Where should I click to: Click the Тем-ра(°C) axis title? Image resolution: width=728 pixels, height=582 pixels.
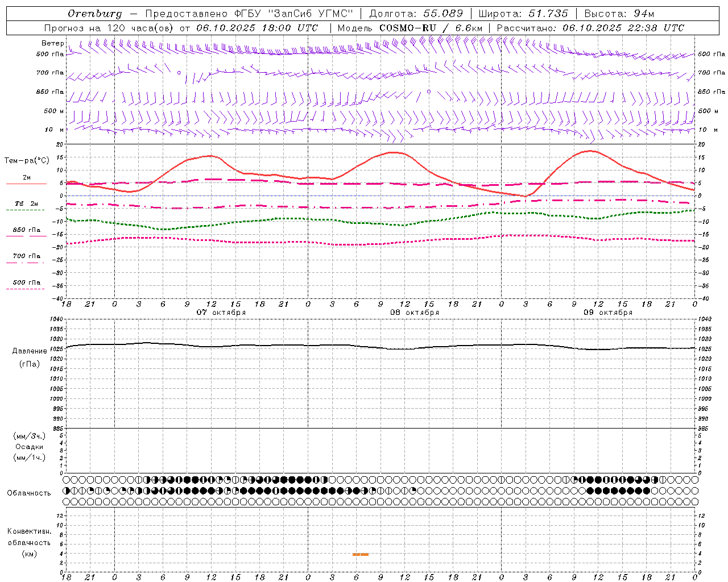coord(27,161)
